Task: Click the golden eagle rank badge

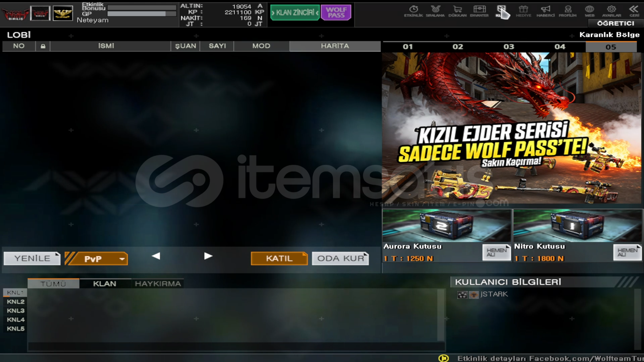Action: point(63,13)
